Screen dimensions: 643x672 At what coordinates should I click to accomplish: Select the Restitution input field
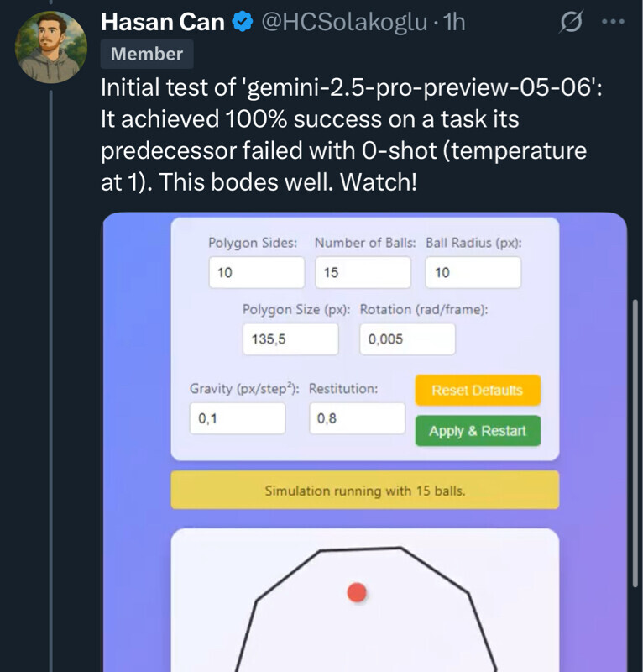[x=357, y=418]
